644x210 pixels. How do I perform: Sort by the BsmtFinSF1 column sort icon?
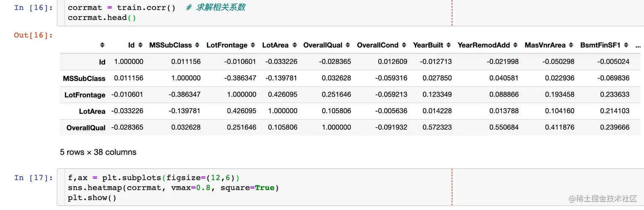coord(627,45)
